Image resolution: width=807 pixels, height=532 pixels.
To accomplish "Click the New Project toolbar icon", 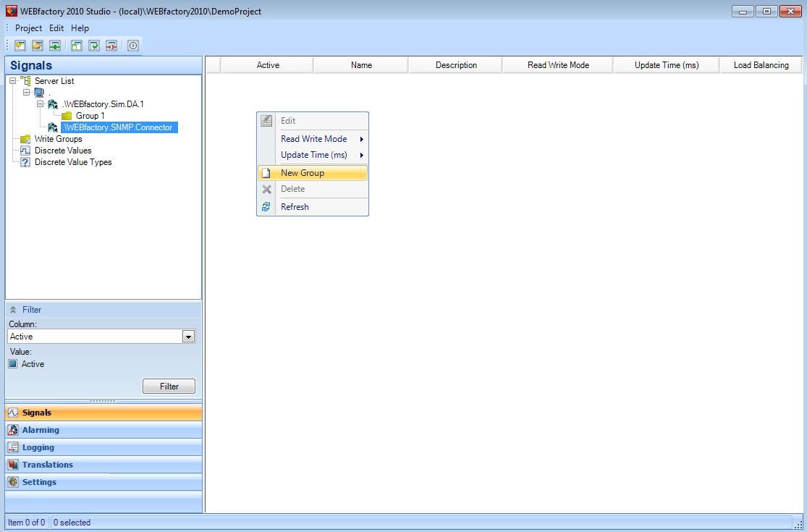I will [x=20, y=46].
